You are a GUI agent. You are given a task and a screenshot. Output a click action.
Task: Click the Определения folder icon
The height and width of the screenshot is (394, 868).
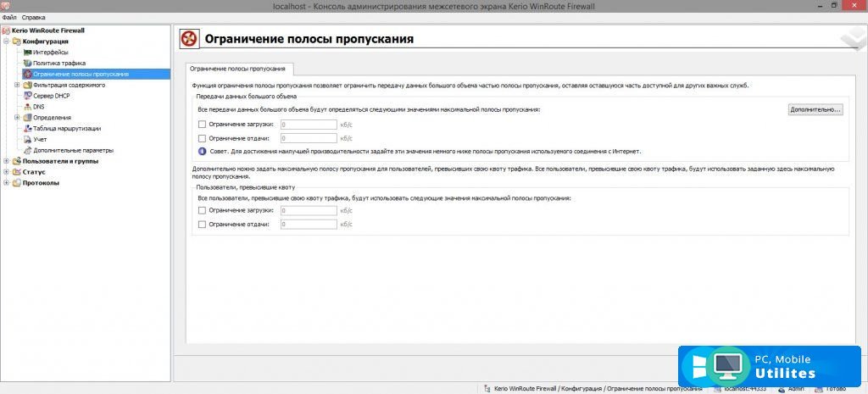pos(28,117)
